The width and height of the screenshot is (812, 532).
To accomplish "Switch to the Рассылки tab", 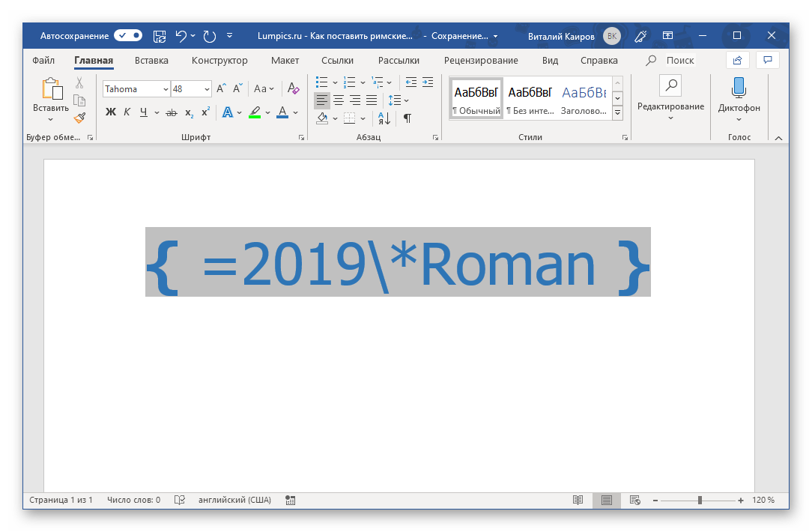I will coord(399,60).
